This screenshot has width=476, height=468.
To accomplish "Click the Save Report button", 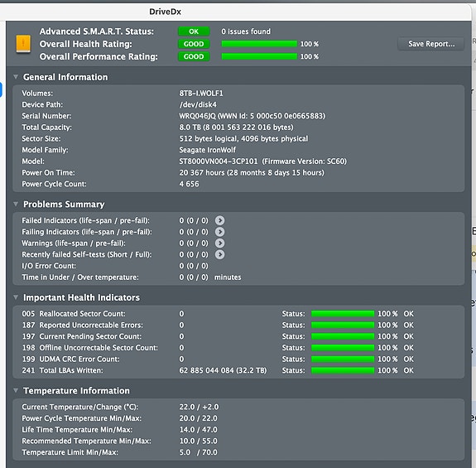I will click(x=431, y=44).
